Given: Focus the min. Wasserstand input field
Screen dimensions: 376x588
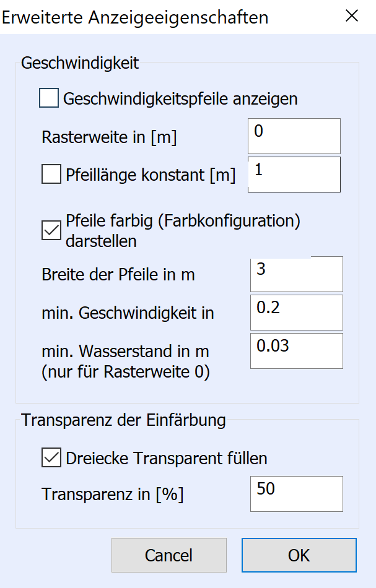Looking at the screenshot, I should [296, 351].
